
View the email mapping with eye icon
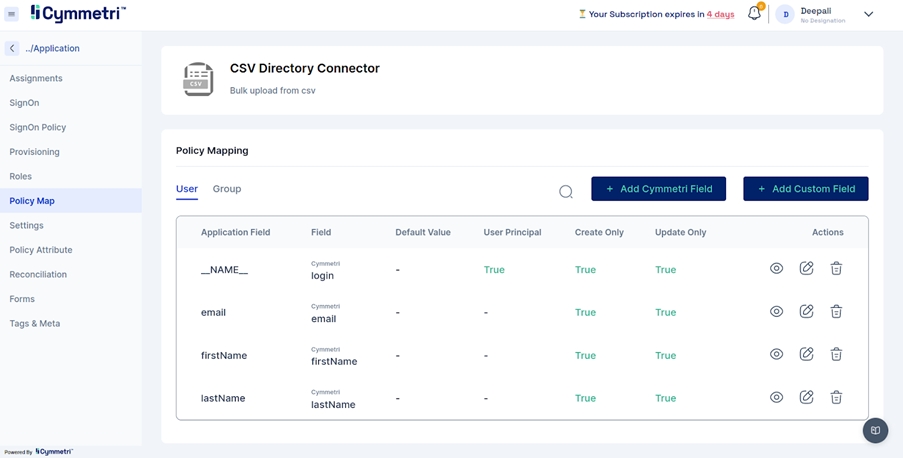[x=776, y=312]
